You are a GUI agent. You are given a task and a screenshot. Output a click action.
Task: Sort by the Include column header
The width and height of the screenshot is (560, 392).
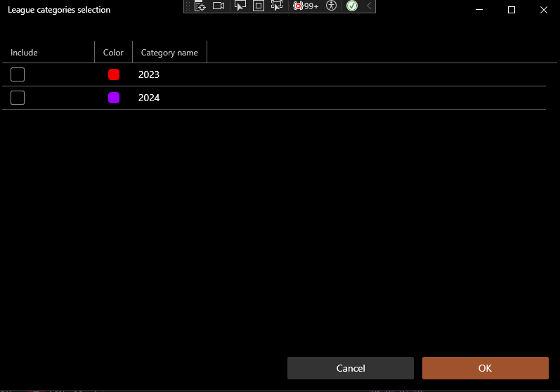48,53
